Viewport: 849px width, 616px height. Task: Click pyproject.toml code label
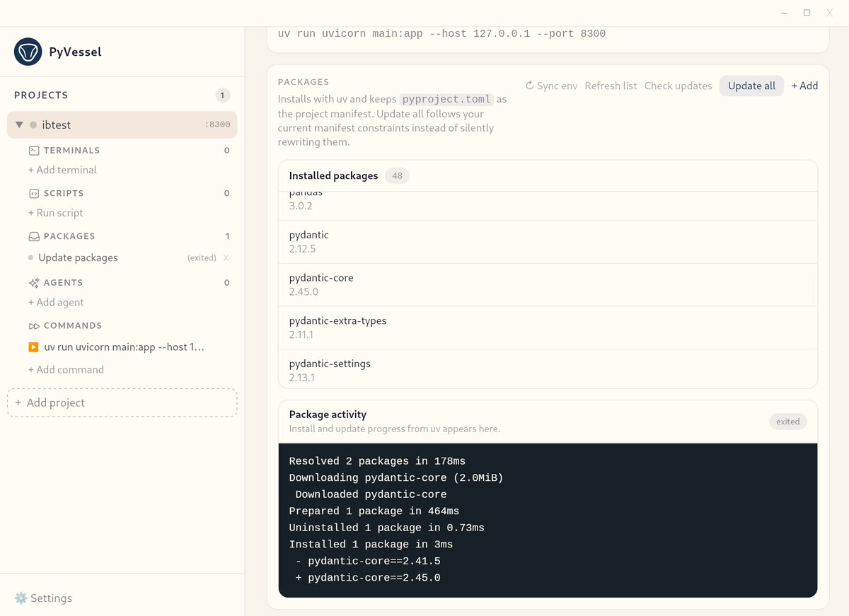coord(446,100)
